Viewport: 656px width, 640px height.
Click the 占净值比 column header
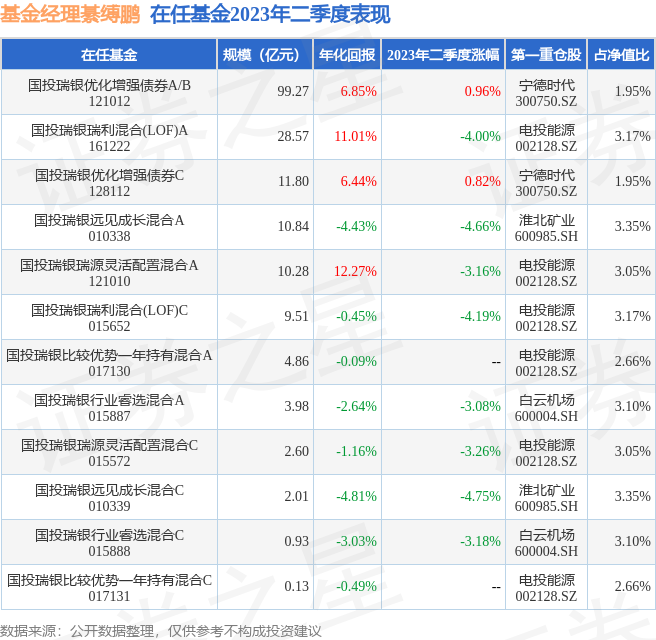(x=621, y=55)
